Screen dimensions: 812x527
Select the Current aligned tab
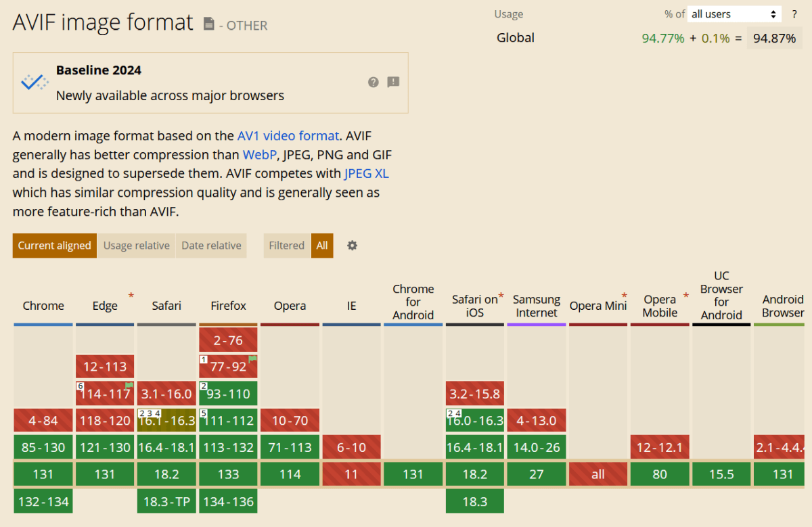(54, 246)
